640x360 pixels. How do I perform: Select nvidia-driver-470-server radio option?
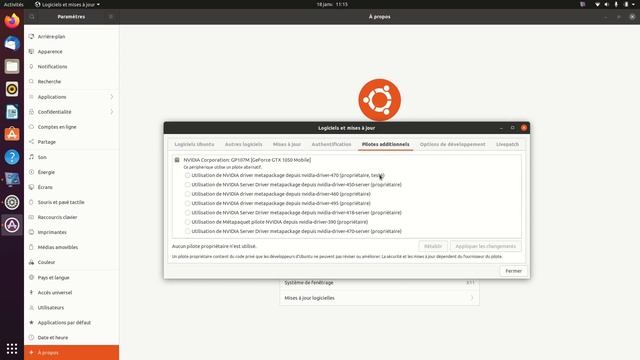[187, 231]
